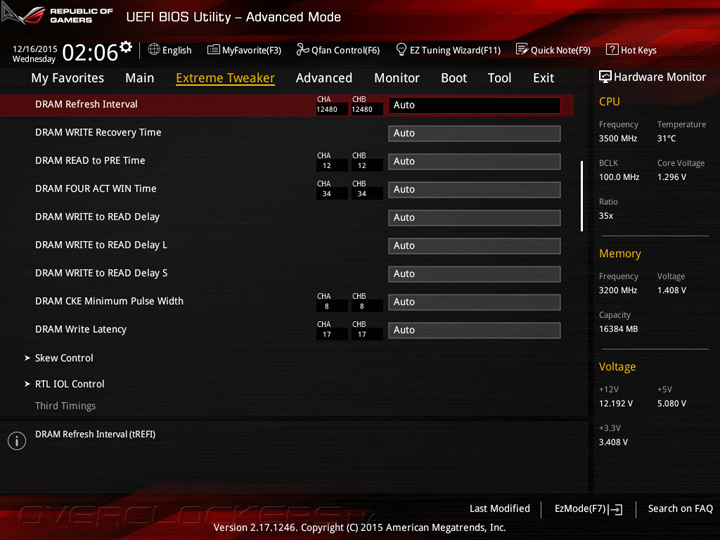This screenshot has height=540, width=720.
Task: Click the CHA 34 FOUR ACT WIN value
Action: pos(326,194)
